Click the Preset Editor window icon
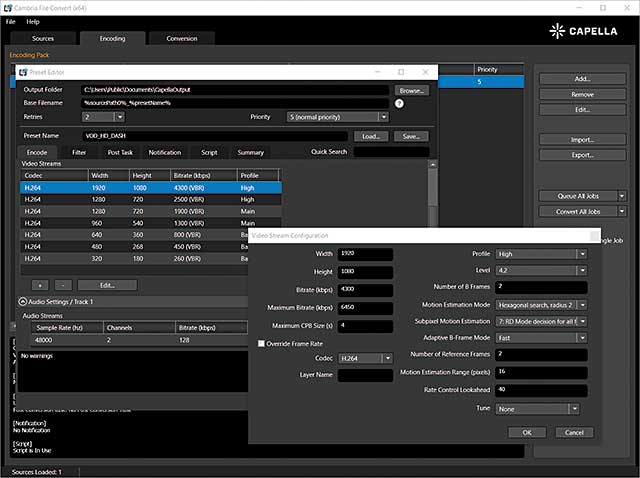The image size is (640, 478). pos(23,72)
